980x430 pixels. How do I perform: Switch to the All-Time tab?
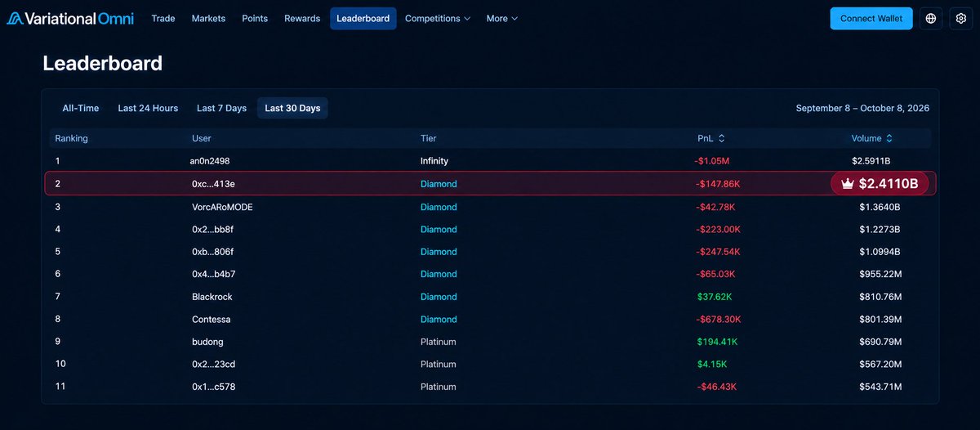tap(81, 108)
